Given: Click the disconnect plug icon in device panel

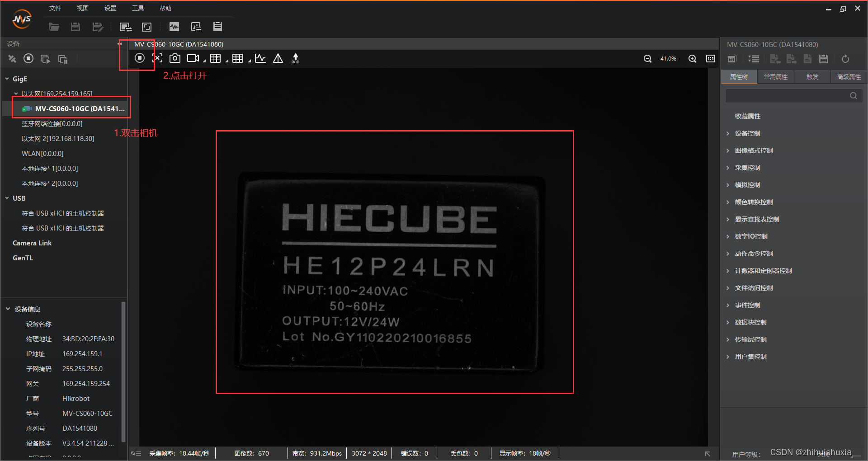Looking at the screenshot, I should (x=12, y=59).
